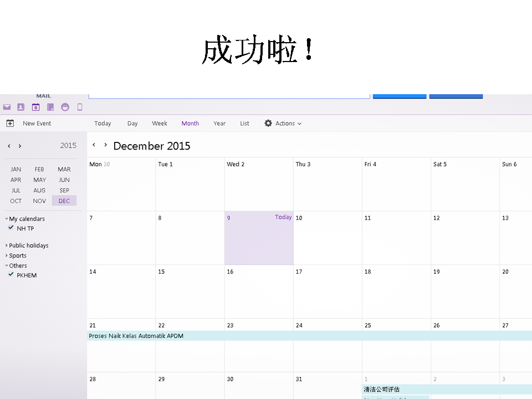Click the highlighted Today cell for 9

pos(259,238)
